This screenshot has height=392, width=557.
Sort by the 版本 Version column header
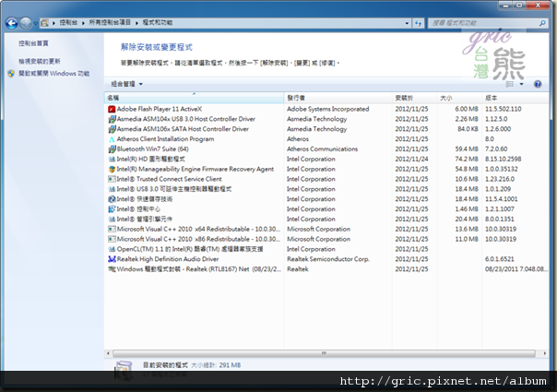click(516, 98)
